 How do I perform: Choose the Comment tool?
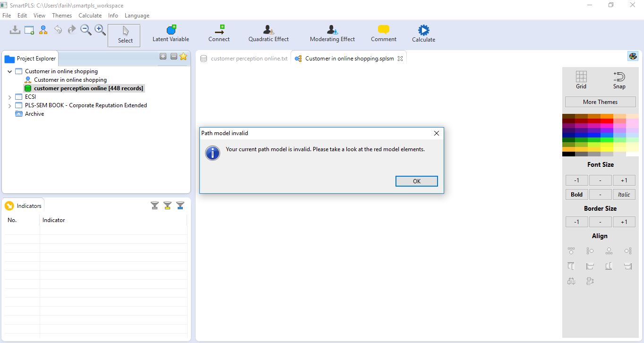coord(384,34)
